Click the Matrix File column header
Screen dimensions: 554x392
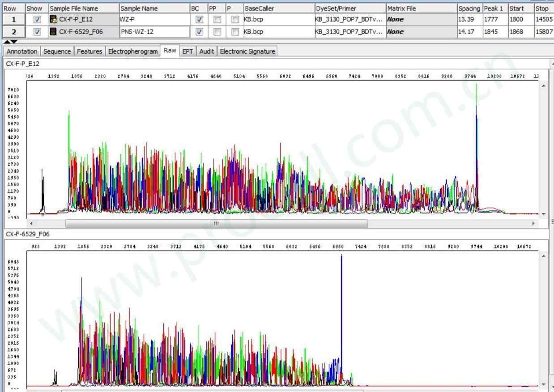coord(421,9)
